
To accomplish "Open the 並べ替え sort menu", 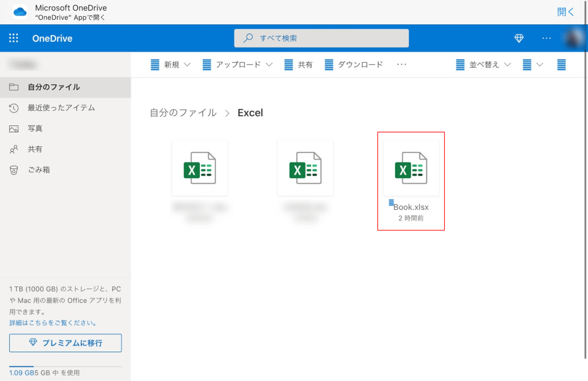I will click(x=484, y=65).
